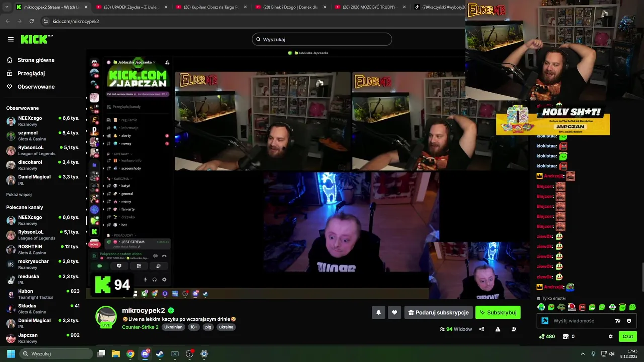Focus the Wyszukaj search field
This screenshot has width=644, height=362.
coord(322,39)
